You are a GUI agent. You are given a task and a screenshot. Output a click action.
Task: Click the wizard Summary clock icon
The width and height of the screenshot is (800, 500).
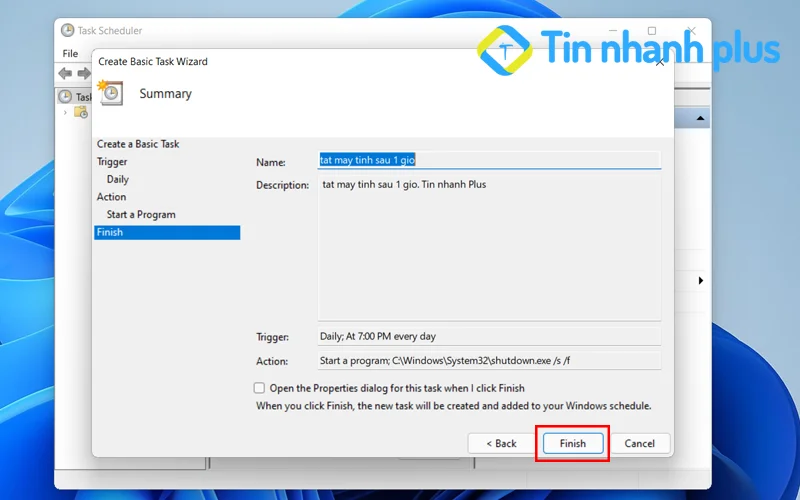pyautogui.click(x=110, y=92)
